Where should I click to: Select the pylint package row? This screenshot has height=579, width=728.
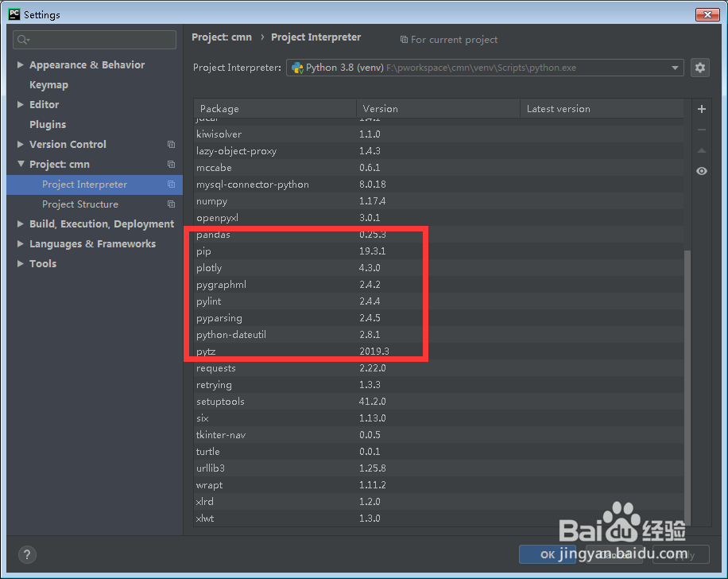point(438,301)
